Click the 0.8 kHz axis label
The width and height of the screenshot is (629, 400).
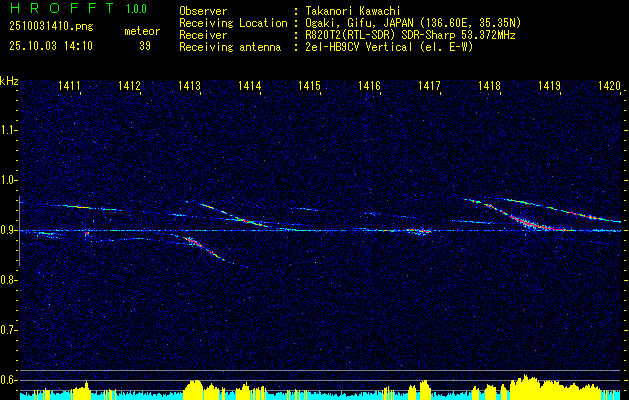click(x=9, y=280)
